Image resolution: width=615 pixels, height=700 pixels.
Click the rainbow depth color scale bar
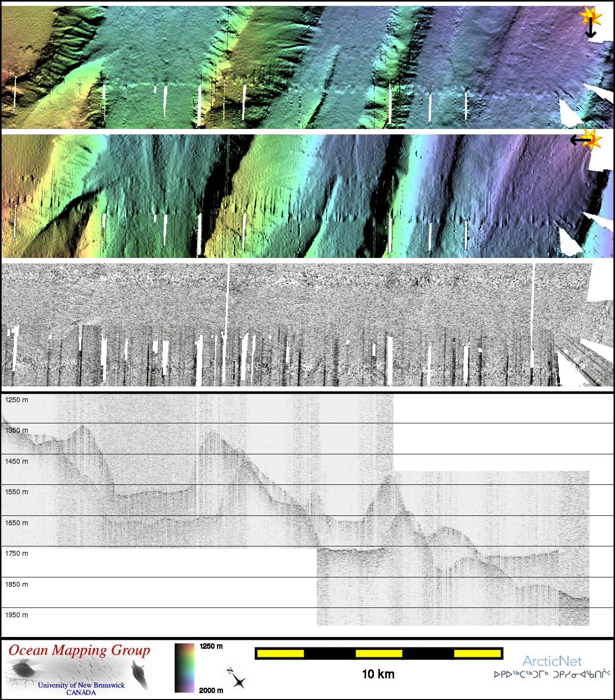point(184,668)
